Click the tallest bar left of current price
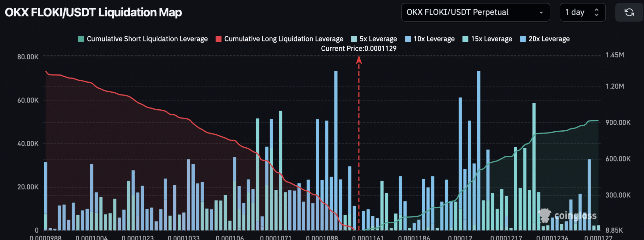Image resolution: width=644 pixels, height=240 pixels. click(336, 150)
